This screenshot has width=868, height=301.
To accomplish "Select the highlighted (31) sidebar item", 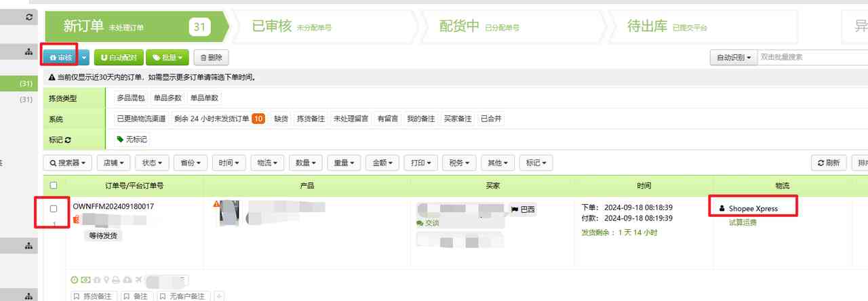I will coord(19,83).
